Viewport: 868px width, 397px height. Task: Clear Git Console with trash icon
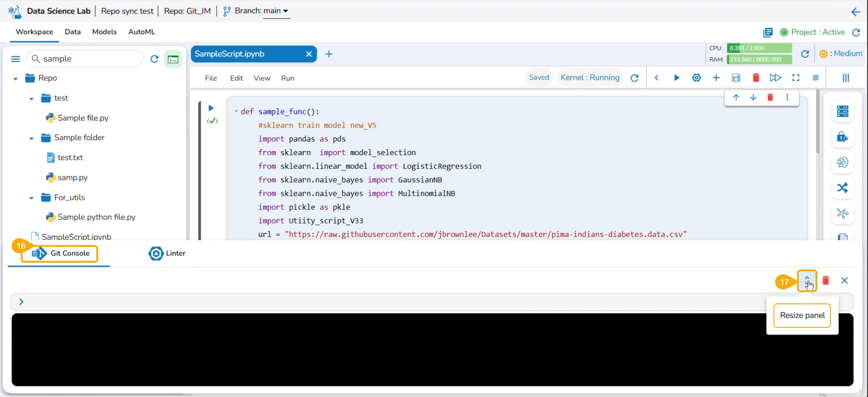coord(825,281)
